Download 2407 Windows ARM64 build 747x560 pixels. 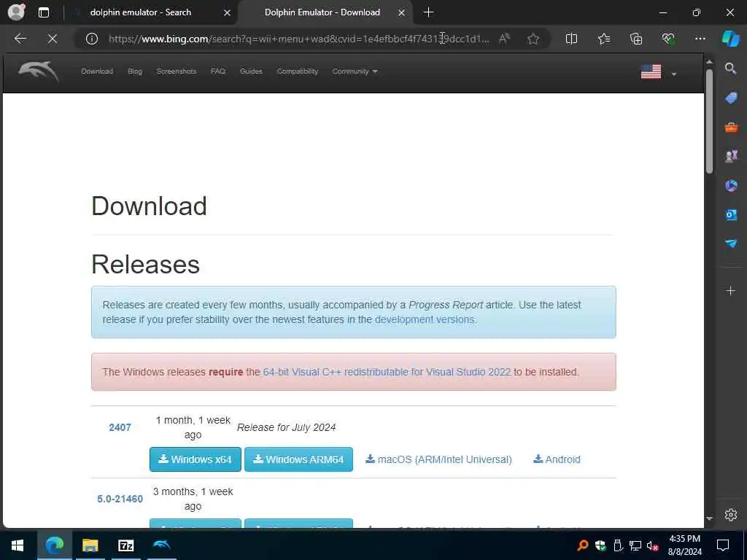coord(298,459)
